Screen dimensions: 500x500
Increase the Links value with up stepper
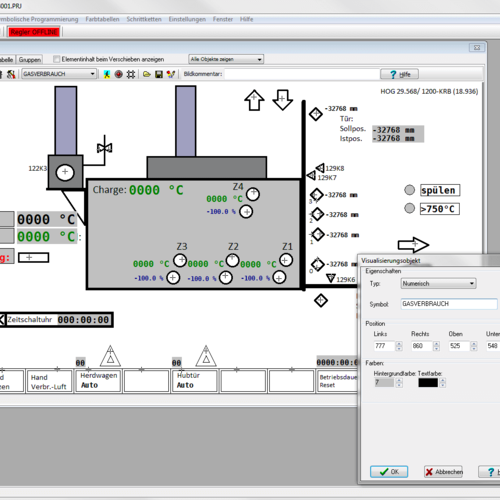[399, 344]
